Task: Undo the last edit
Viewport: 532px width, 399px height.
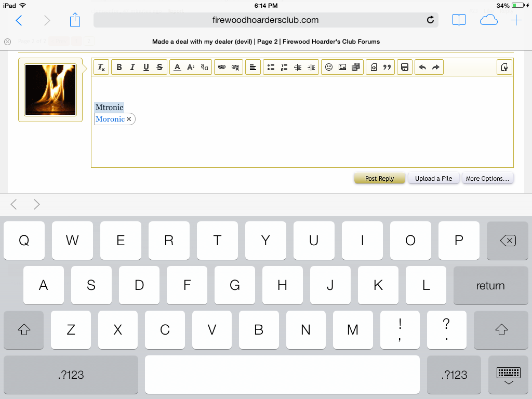Action: point(422,68)
